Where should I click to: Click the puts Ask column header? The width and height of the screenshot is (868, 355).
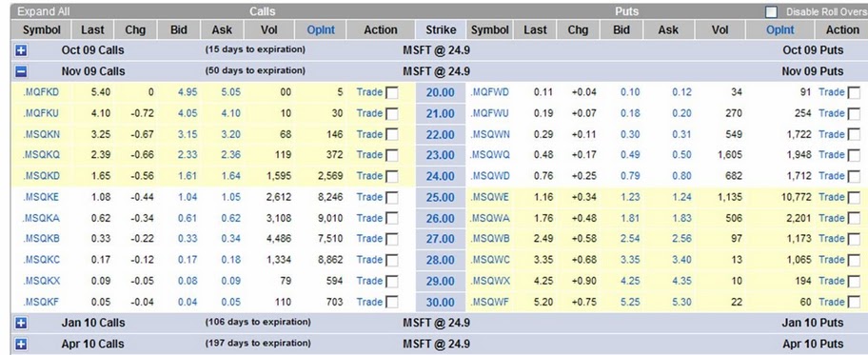pyautogui.click(x=667, y=30)
